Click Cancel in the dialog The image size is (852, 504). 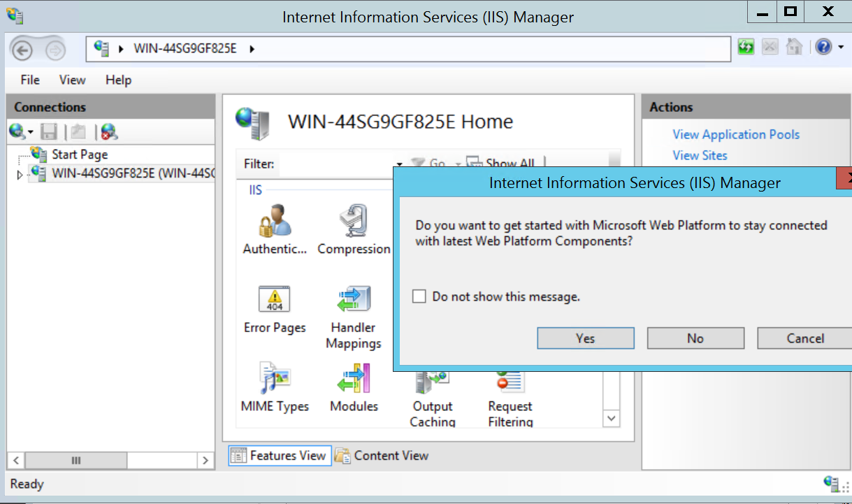point(804,338)
